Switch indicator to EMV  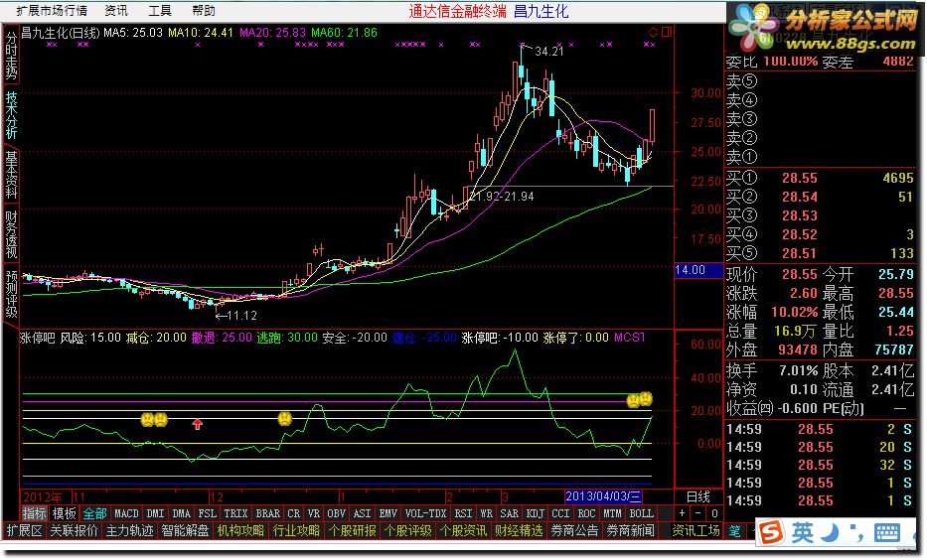[x=387, y=513]
